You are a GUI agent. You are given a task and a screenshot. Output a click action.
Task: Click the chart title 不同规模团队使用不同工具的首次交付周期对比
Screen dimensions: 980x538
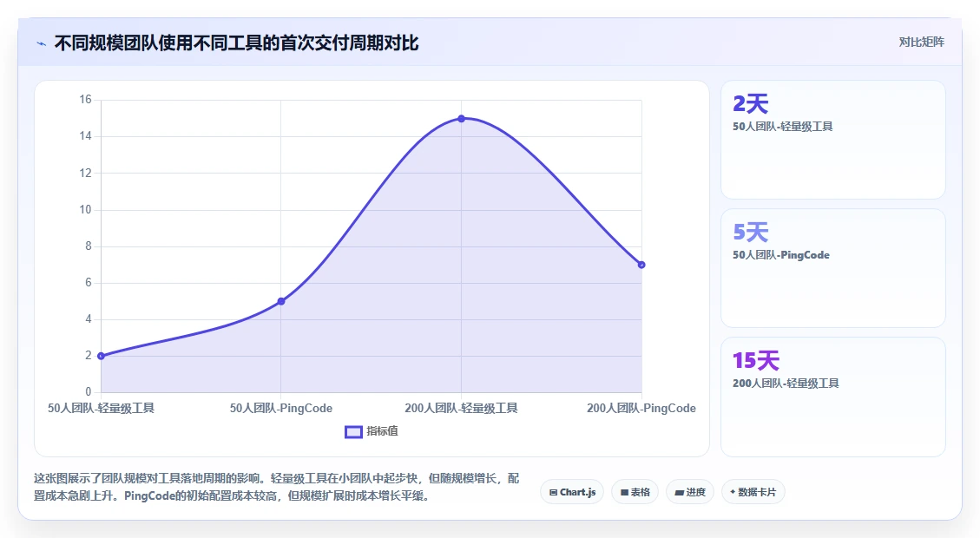pos(236,43)
